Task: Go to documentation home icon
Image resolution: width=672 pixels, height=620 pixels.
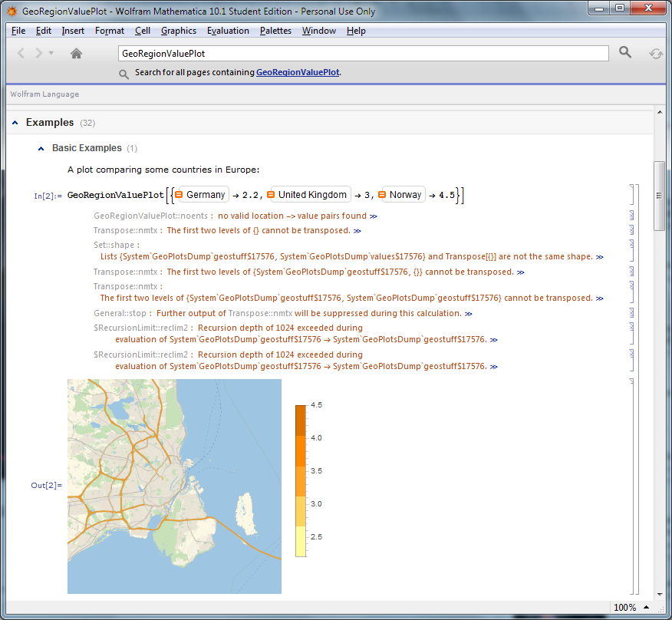Action: pos(76,53)
